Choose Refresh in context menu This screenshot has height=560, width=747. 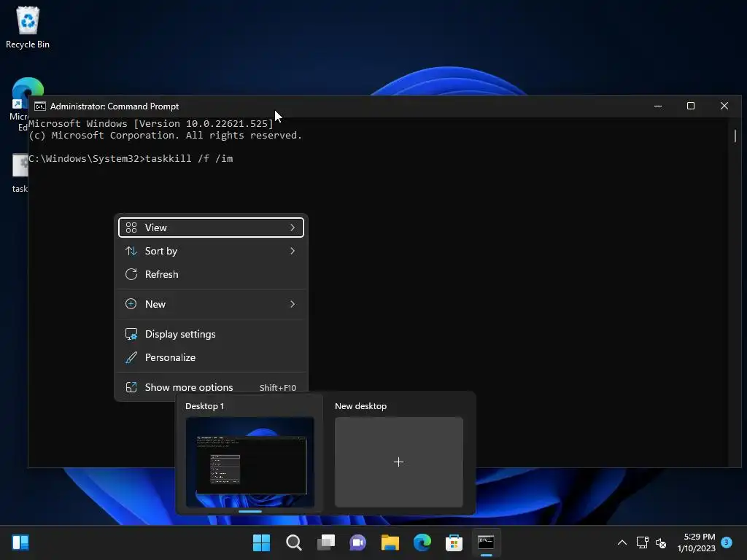(x=211, y=274)
